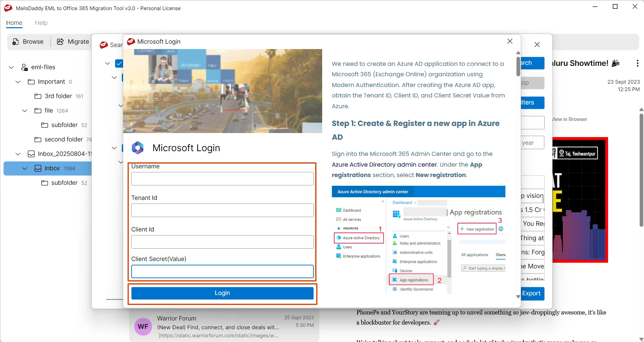This screenshot has height=342, width=644.
Task: Click the WF avatar on the Warrior Forum email
Action: [143, 326]
